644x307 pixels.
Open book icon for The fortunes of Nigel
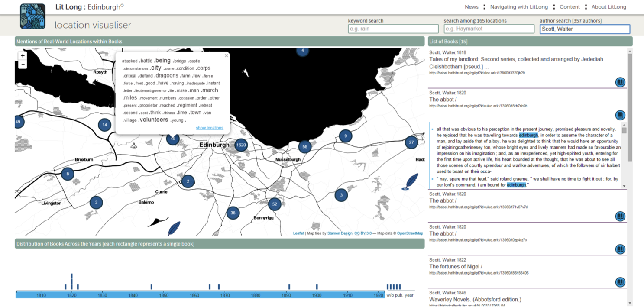pyautogui.click(x=620, y=282)
